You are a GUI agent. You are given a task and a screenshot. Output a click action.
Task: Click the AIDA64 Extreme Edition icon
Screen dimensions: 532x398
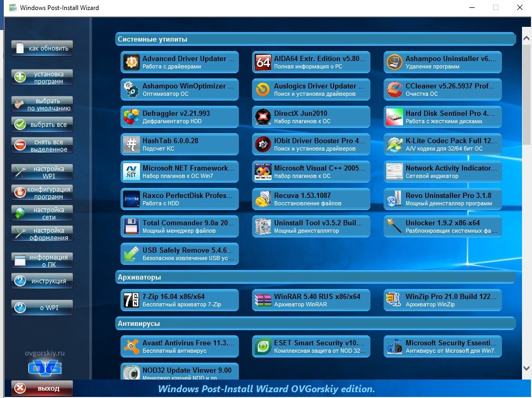pyautogui.click(x=263, y=63)
